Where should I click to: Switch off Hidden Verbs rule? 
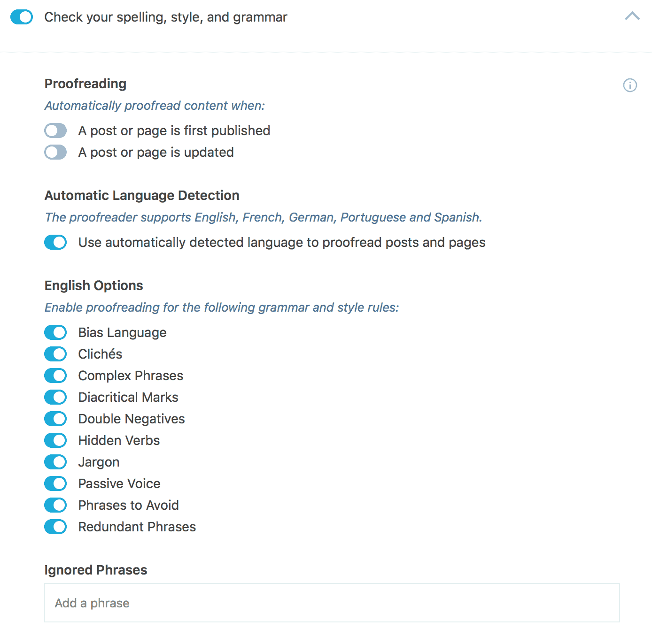55,440
